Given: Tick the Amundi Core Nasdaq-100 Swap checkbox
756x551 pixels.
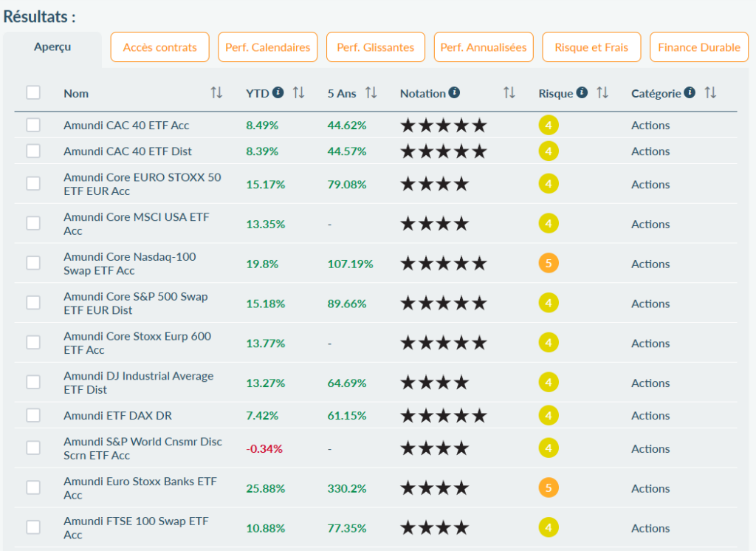Looking at the screenshot, I should pos(33,263).
